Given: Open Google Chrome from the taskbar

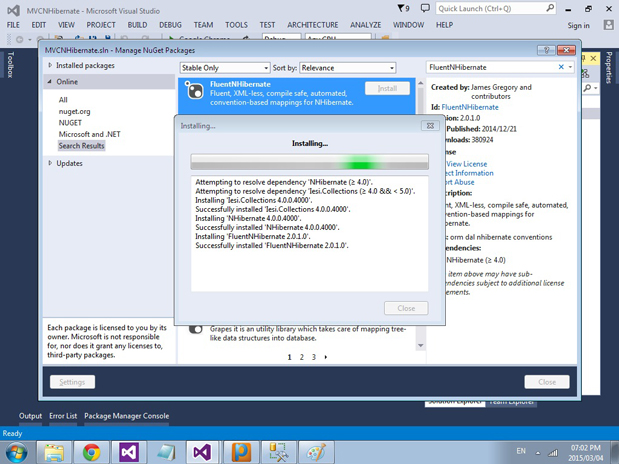Looking at the screenshot, I should (x=91, y=453).
